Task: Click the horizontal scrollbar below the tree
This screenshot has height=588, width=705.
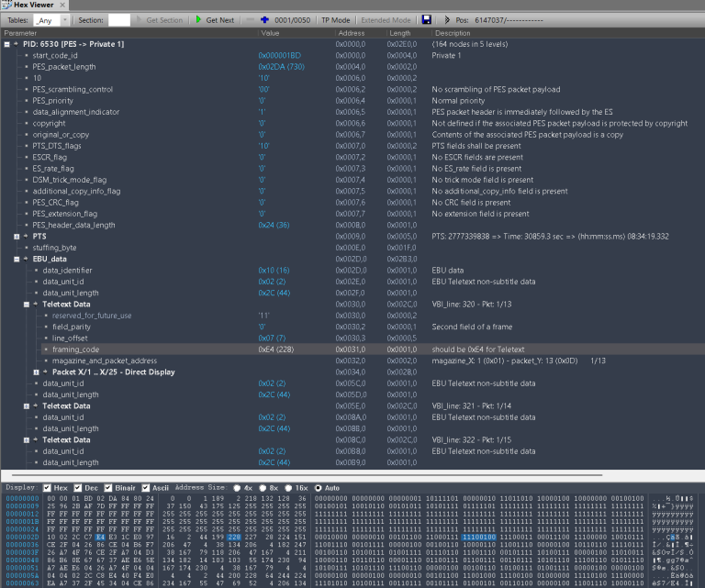Action: [x=307, y=474]
